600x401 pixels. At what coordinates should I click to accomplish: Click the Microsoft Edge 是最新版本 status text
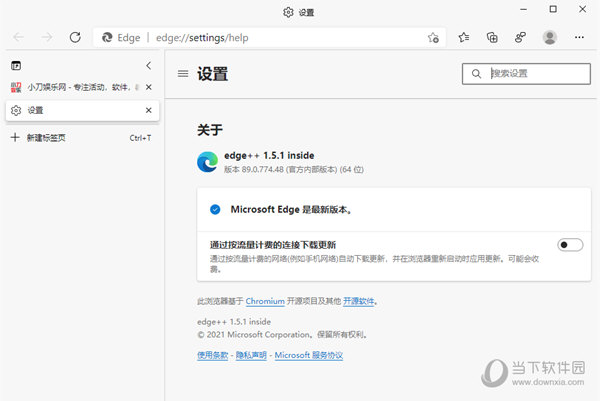(x=291, y=210)
